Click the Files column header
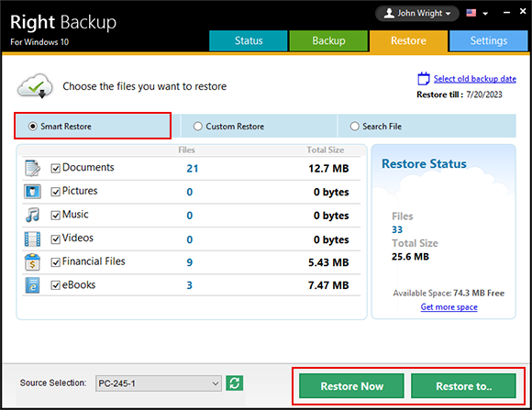 186,150
